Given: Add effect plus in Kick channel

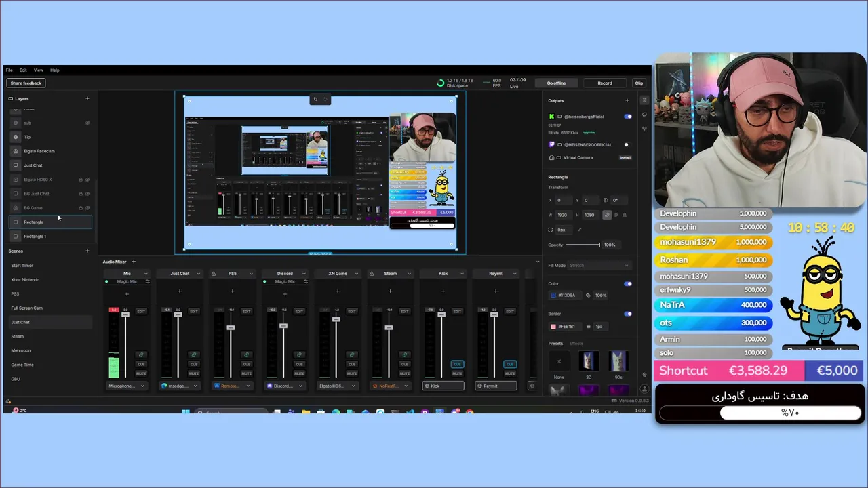Looking at the screenshot, I should (443, 291).
